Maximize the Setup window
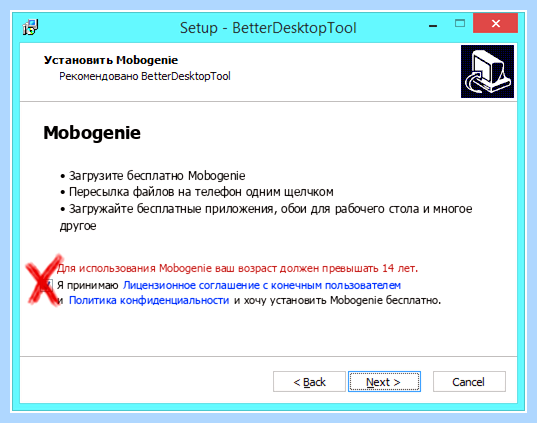 tap(460, 24)
